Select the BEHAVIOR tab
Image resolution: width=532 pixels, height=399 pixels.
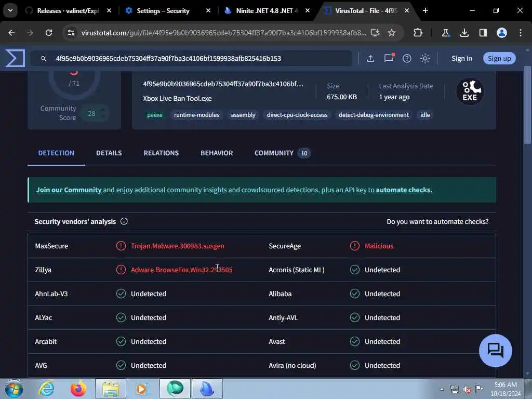click(217, 153)
